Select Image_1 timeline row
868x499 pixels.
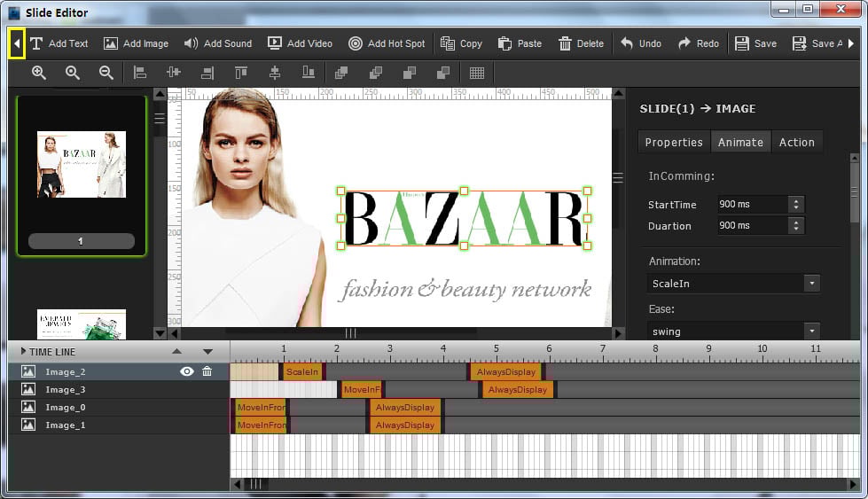pyautogui.click(x=119, y=425)
